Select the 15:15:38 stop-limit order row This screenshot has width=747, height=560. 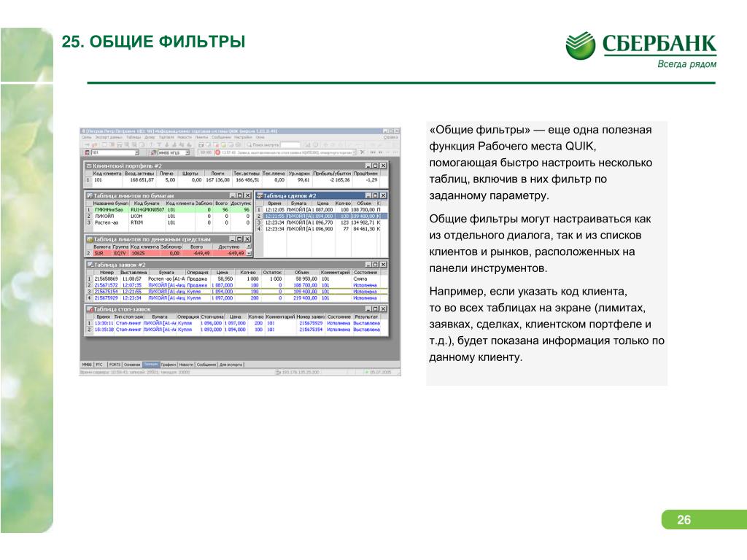click(237, 329)
